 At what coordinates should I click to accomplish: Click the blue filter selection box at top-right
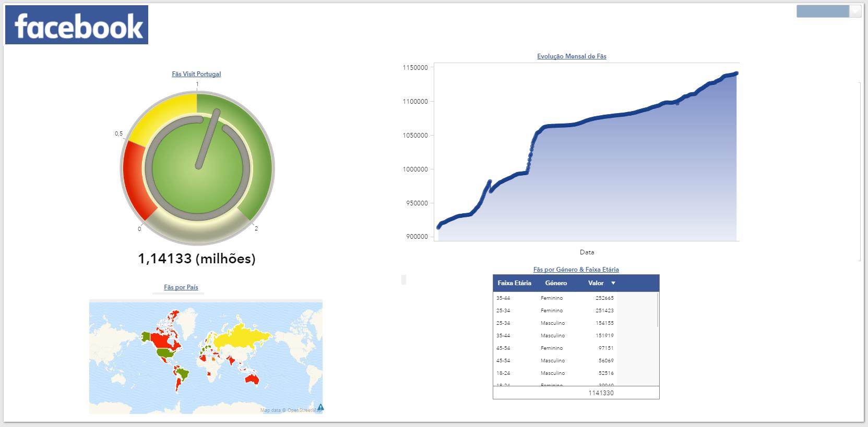[823, 11]
